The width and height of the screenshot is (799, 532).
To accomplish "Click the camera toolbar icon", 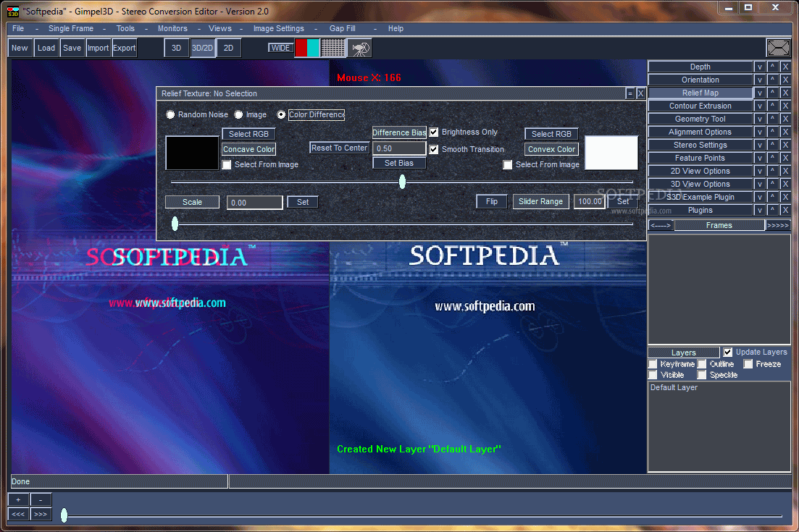I will 360,48.
